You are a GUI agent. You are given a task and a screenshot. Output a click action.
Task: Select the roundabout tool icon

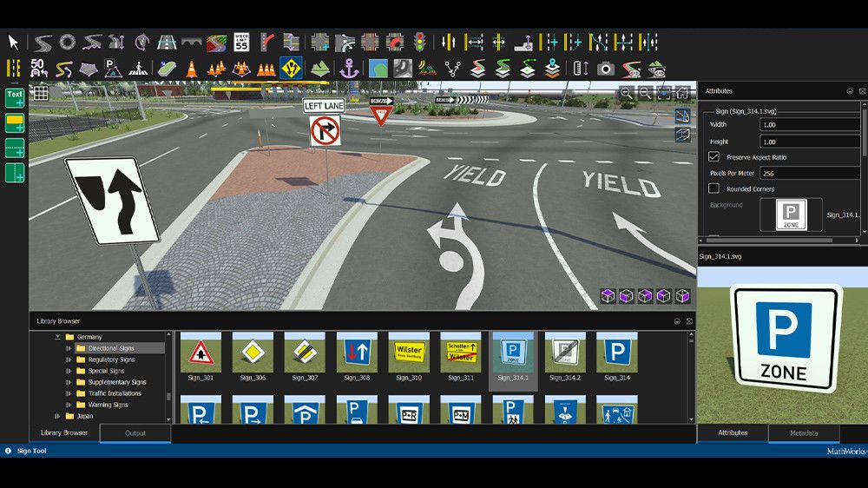click(x=67, y=42)
